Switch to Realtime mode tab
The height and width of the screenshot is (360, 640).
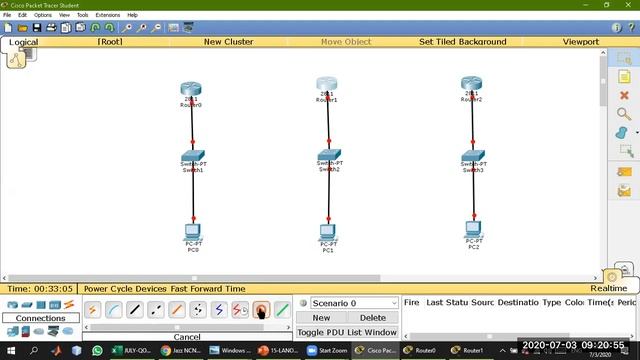coord(609,289)
